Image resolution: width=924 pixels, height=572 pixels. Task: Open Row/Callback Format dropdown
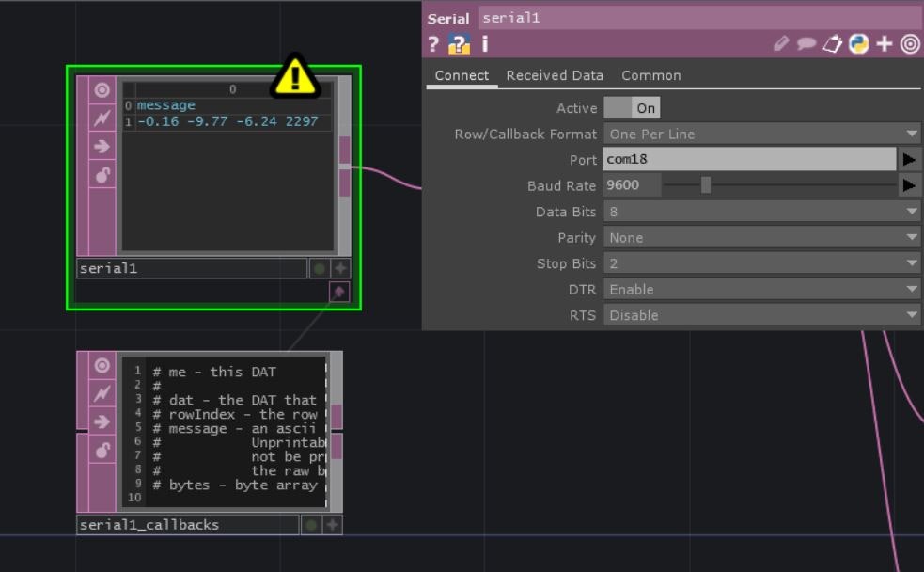click(761, 134)
